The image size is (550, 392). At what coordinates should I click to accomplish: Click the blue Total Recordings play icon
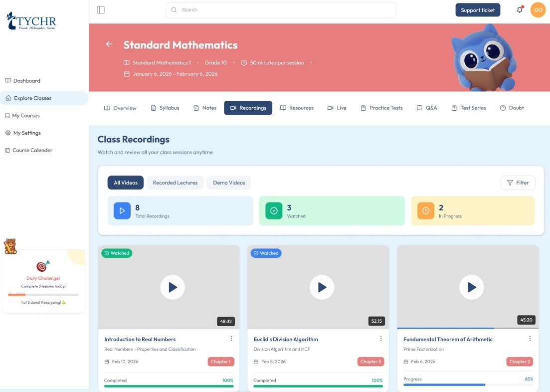(122, 211)
